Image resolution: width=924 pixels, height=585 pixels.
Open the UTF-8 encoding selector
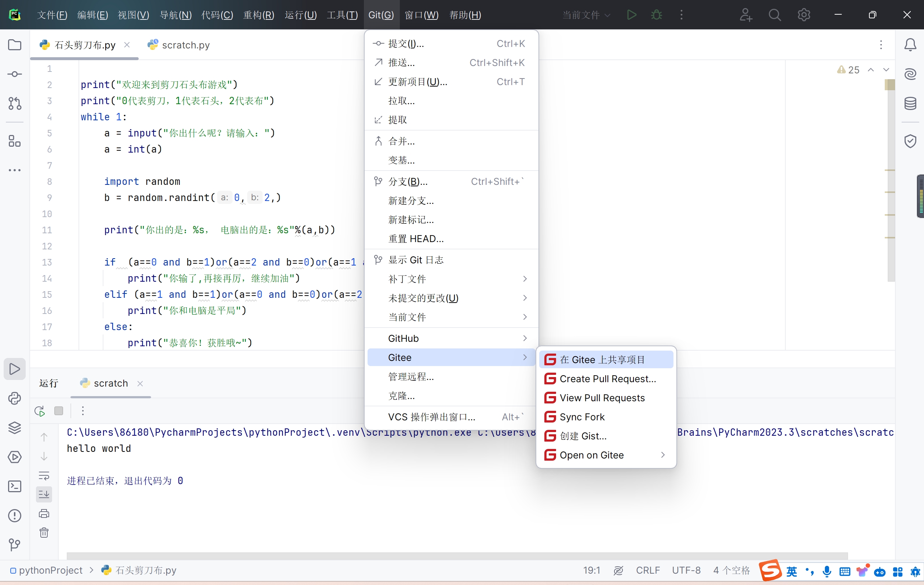click(x=686, y=570)
